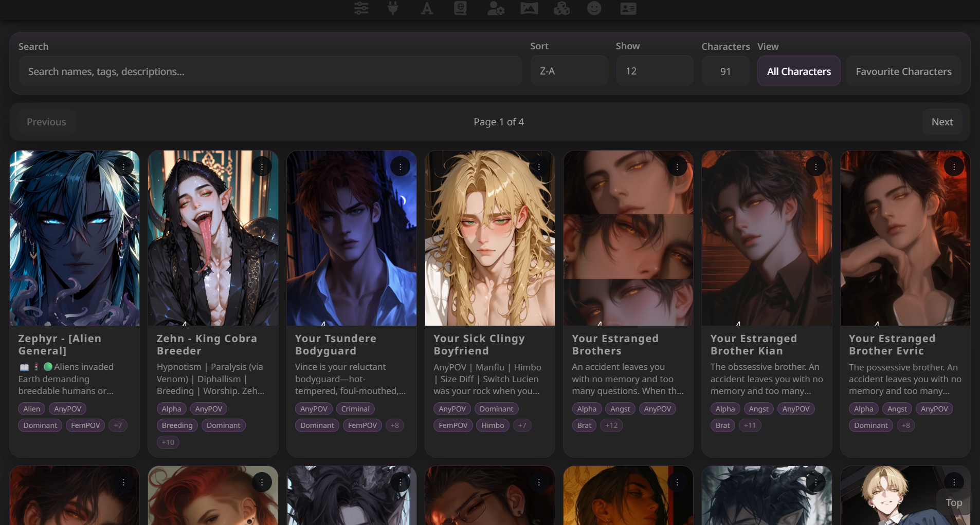
Task: Open the Show dropdown set to 12
Action: coord(655,71)
